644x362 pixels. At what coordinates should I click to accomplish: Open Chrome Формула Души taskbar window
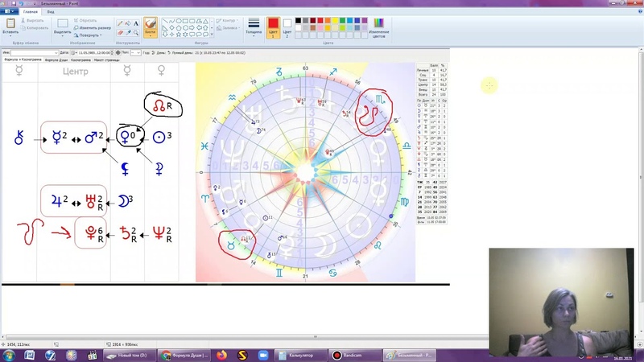pos(185,356)
